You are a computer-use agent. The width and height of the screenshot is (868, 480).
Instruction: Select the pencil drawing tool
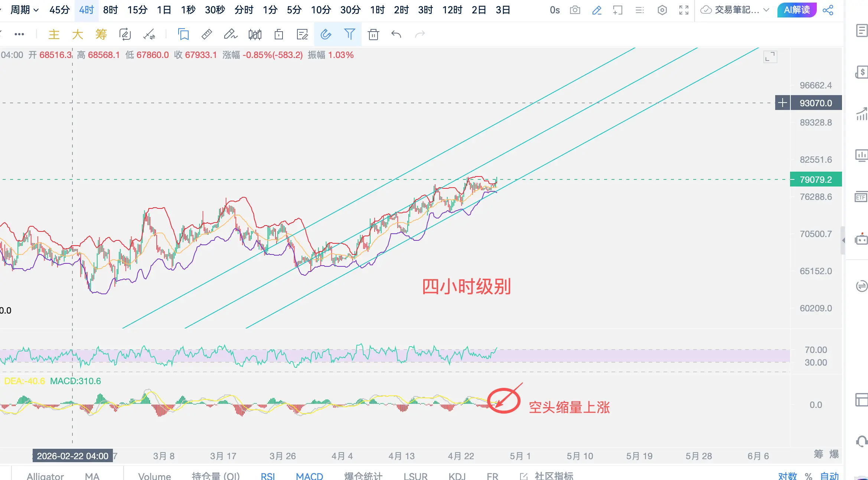pyautogui.click(x=230, y=35)
